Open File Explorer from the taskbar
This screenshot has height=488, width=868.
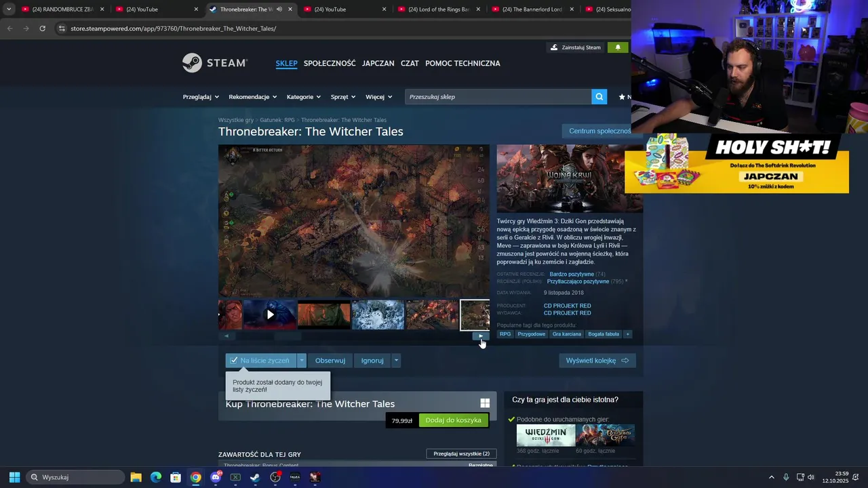(x=136, y=477)
